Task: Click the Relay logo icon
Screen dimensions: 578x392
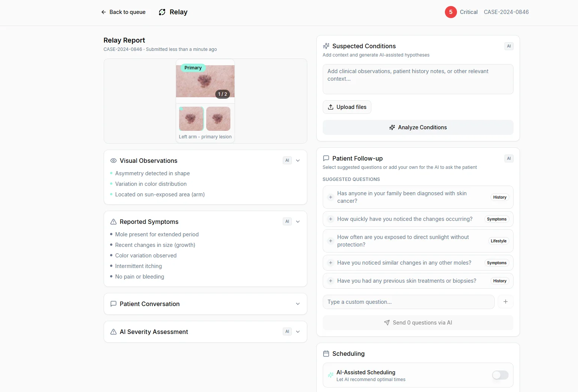Action: pos(162,12)
